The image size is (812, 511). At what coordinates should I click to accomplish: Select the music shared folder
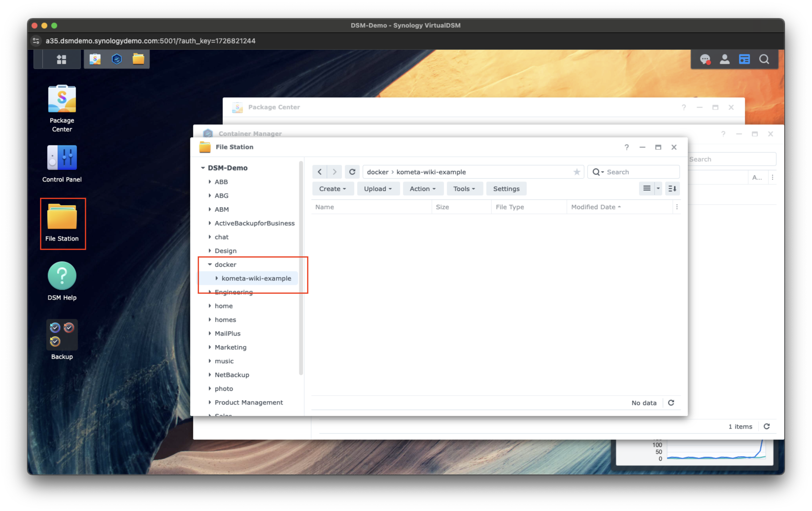[x=224, y=361]
